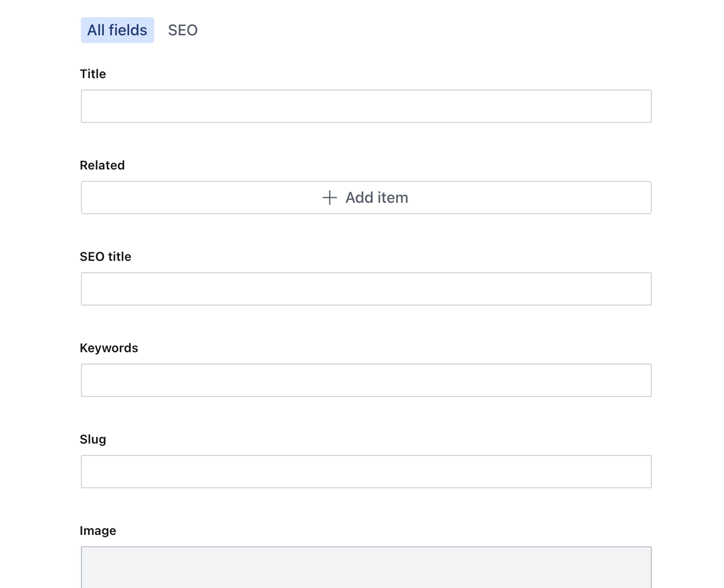Click the SEO title label text
Viewport: 724px width, 588px height.
(x=105, y=257)
